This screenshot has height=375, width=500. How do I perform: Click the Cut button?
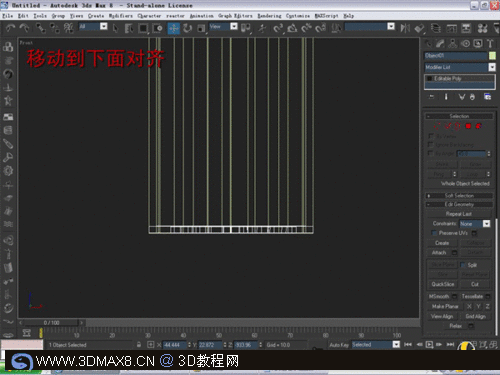coord(475,284)
